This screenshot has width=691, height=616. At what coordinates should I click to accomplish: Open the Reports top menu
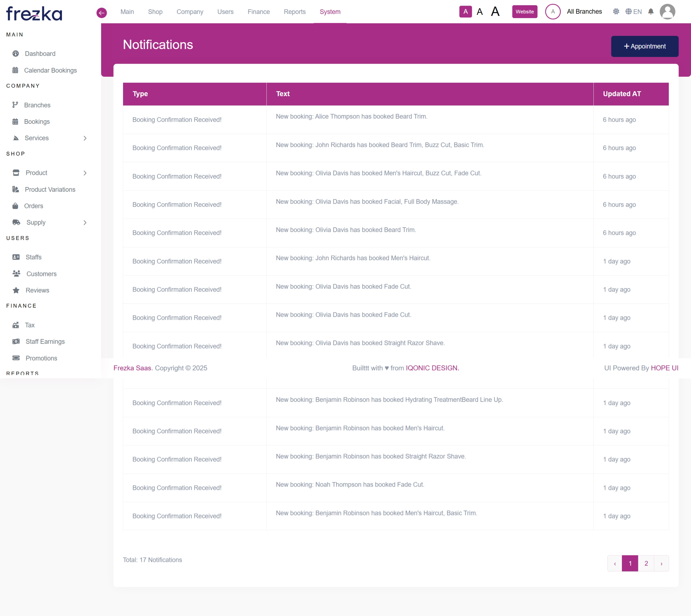tap(294, 12)
